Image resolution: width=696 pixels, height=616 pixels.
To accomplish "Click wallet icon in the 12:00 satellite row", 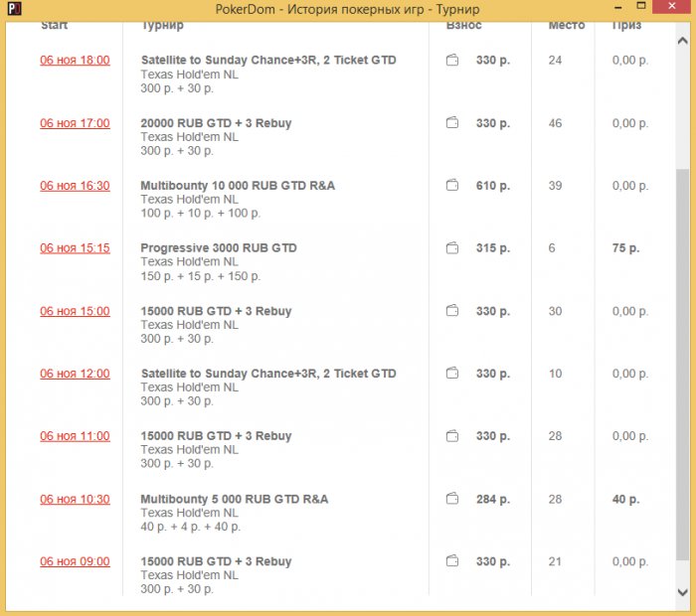I will pos(452,373).
